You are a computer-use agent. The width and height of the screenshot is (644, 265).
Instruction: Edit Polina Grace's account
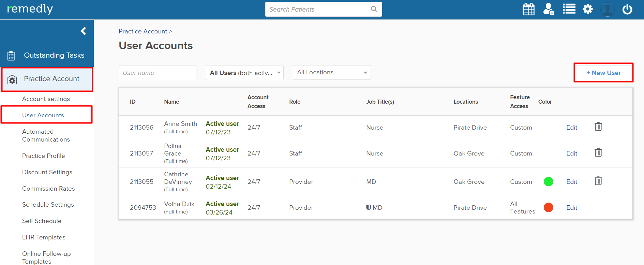(x=572, y=153)
